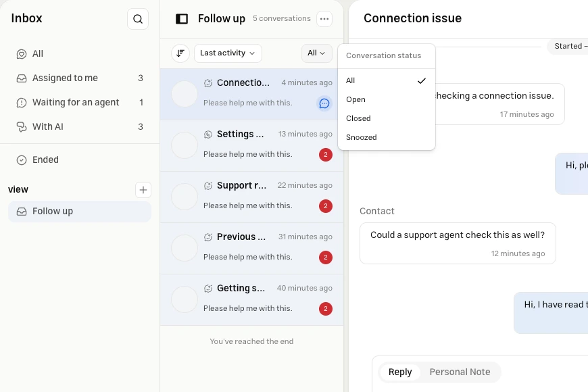
Task: Open the Inbox search icon
Action: pyautogui.click(x=138, y=19)
